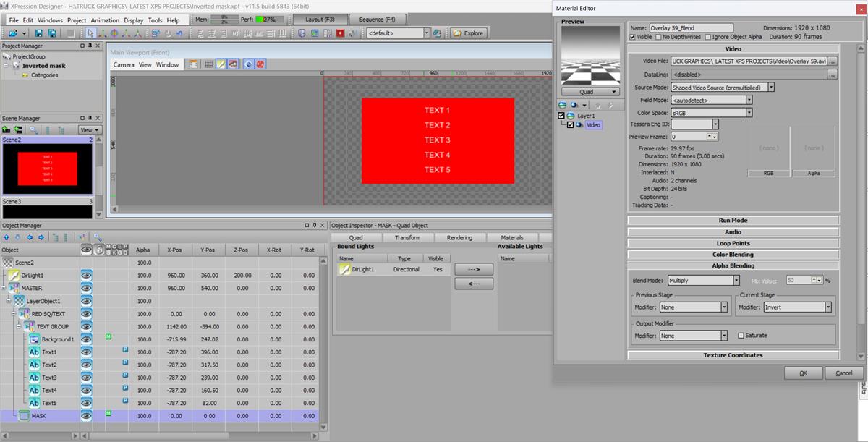The width and height of the screenshot is (868, 442).
Task: Enable the Ignore Object Alpha checkbox
Action: coord(707,37)
